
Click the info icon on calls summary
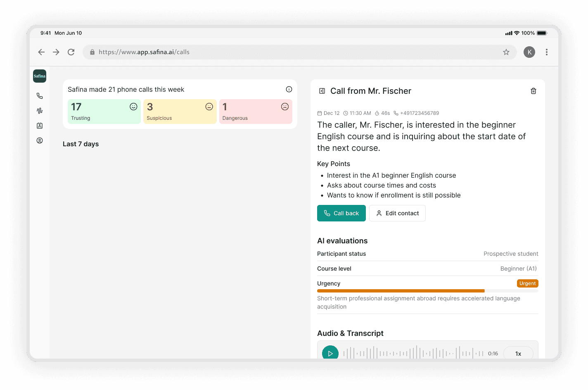point(289,89)
